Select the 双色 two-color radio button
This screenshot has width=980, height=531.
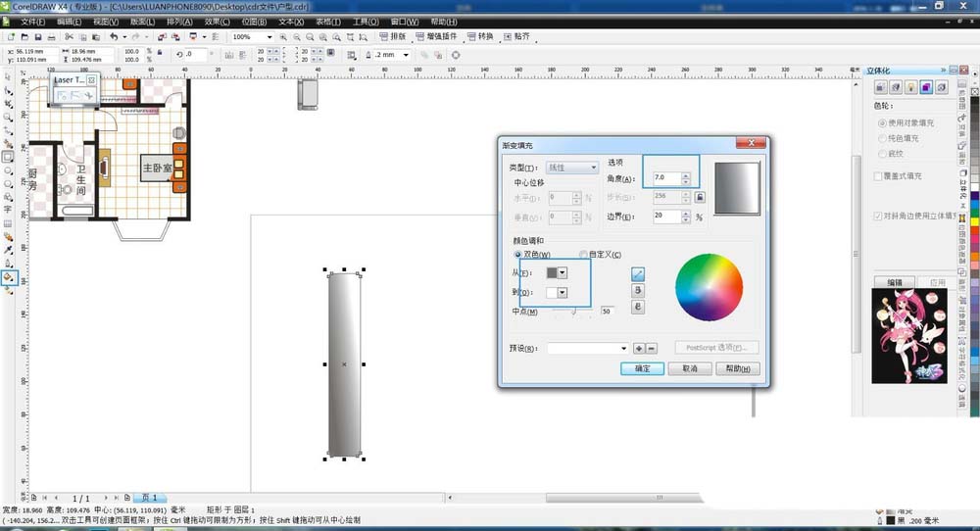[x=518, y=255]
